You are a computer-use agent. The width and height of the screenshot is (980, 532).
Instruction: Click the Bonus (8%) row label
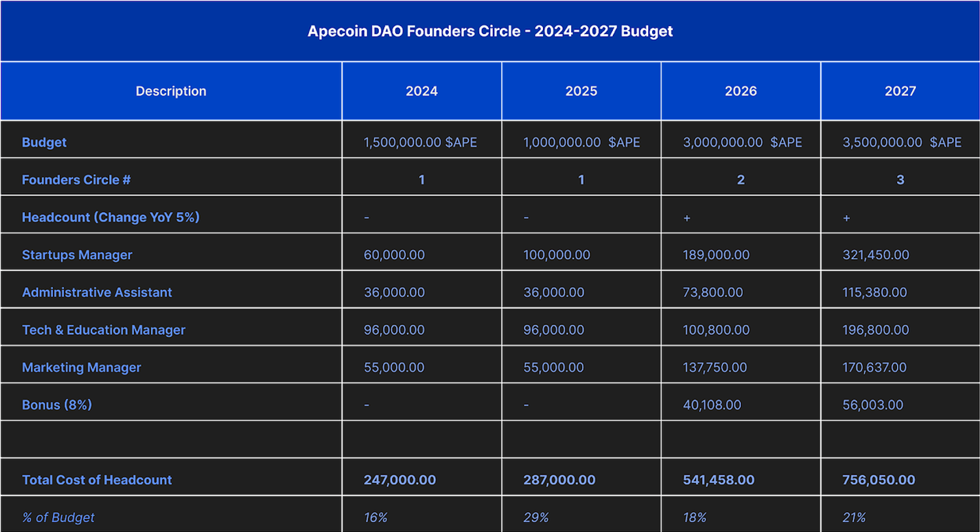[x=57, y=405]
